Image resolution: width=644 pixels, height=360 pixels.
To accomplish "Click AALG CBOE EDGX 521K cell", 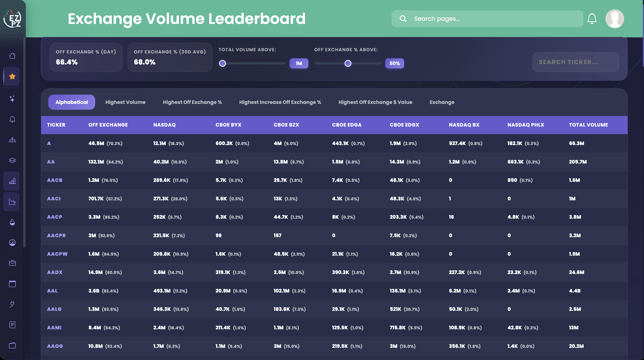I will pos(405,309).
